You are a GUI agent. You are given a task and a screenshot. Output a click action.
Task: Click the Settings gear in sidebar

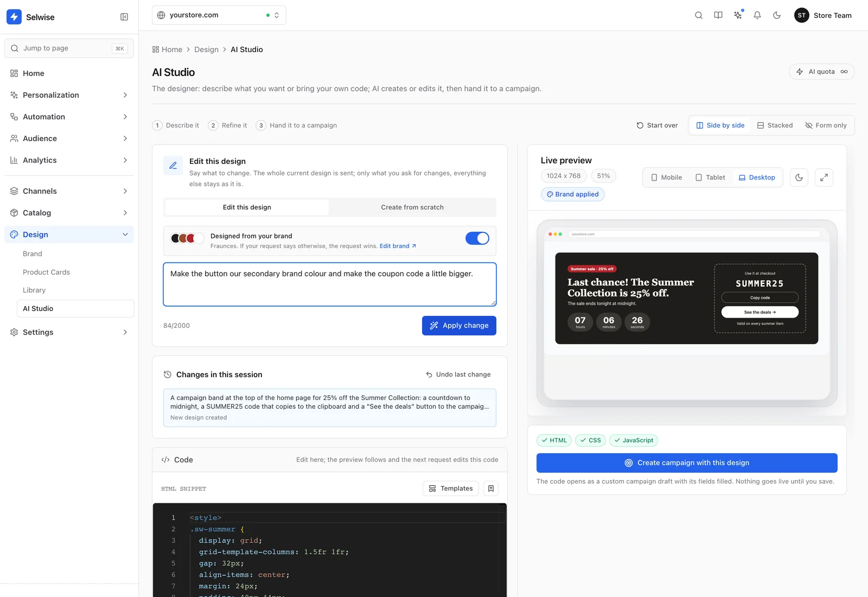pyautogui.click(x=14, y=332)
